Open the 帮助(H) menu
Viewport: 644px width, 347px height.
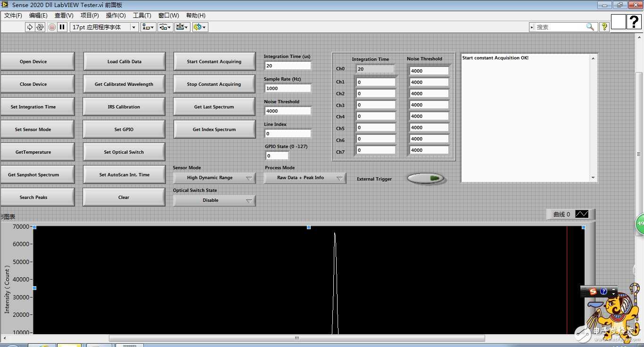tap(196, 16)
